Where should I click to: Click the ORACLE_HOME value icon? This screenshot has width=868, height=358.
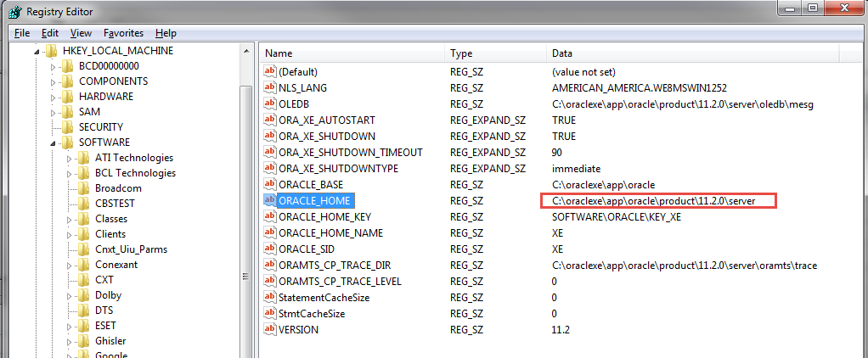269,200
